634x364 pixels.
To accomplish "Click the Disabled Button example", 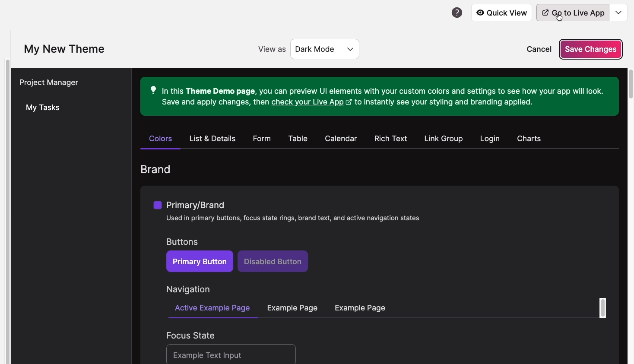I will tap(273, 261).
